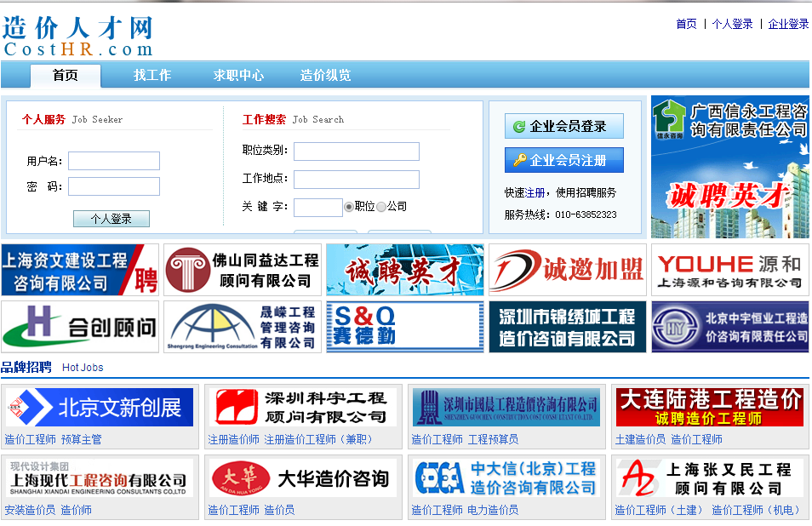
Task: Open the 注册 quick registration link
Action: point(535,193)
